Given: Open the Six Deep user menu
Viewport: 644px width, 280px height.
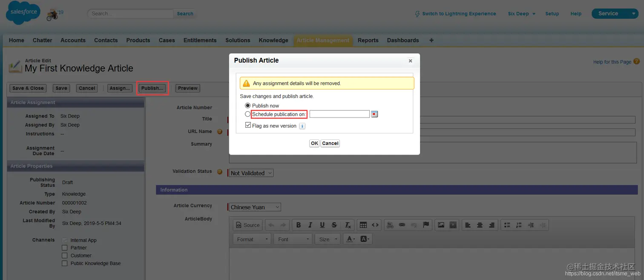Looking at the screenshot, I should [x=521, y=14].
